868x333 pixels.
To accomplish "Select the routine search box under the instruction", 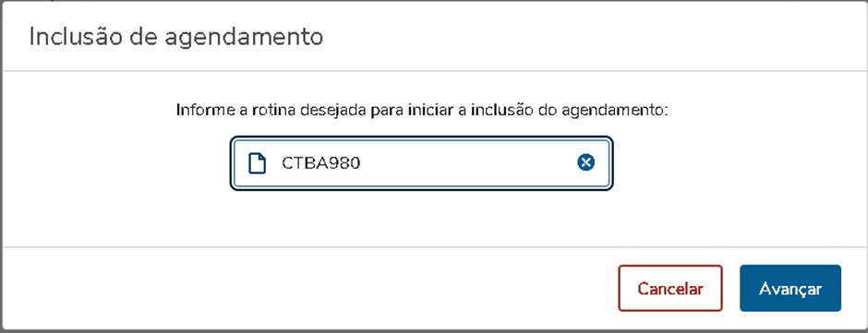I will [421, 163].
